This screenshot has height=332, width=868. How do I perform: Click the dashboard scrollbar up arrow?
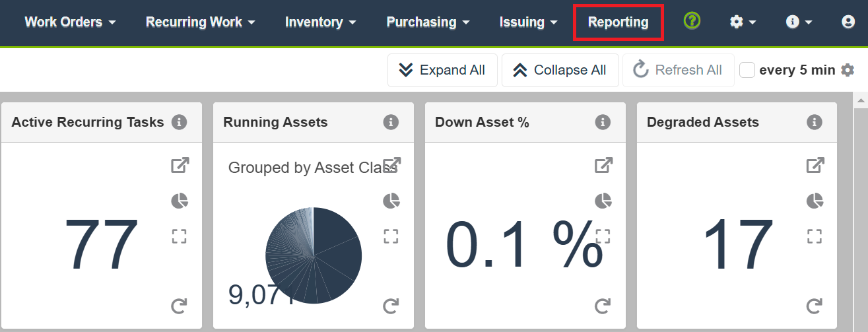861,100
